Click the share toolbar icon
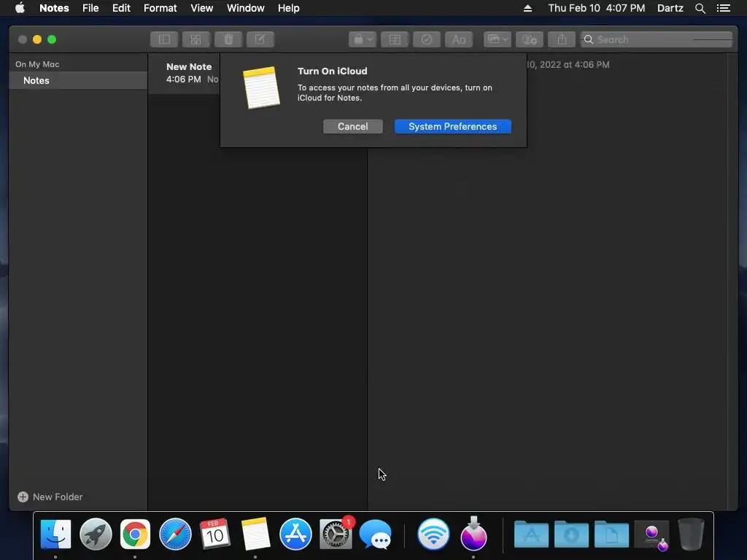The height and width of the screenshot is (560, 747). (x=562, y=39)
